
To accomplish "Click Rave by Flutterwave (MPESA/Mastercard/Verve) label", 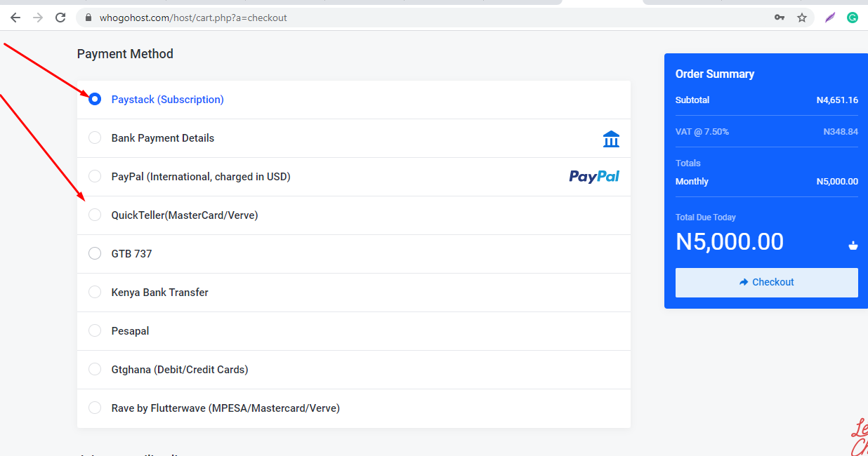I will tap(225, 408).
